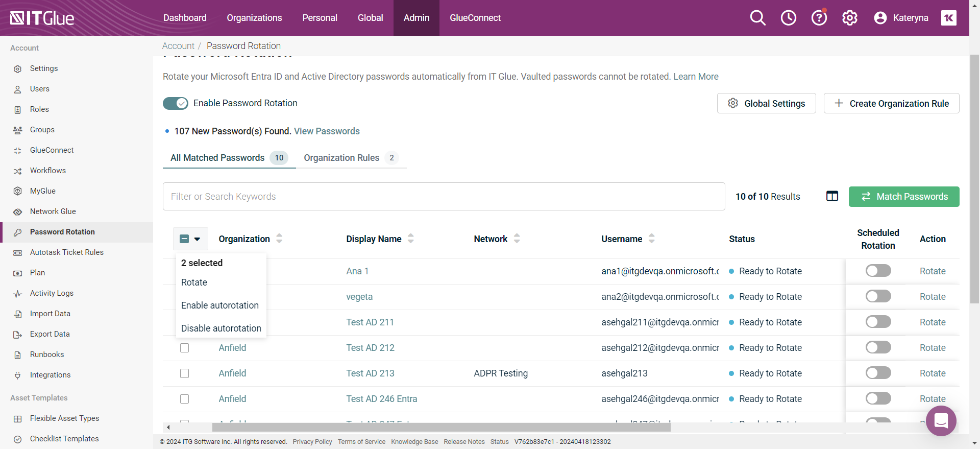The image size is (980, 449).
Task: Click the Filter or Search Keywords field
Action: pos(444,197)
